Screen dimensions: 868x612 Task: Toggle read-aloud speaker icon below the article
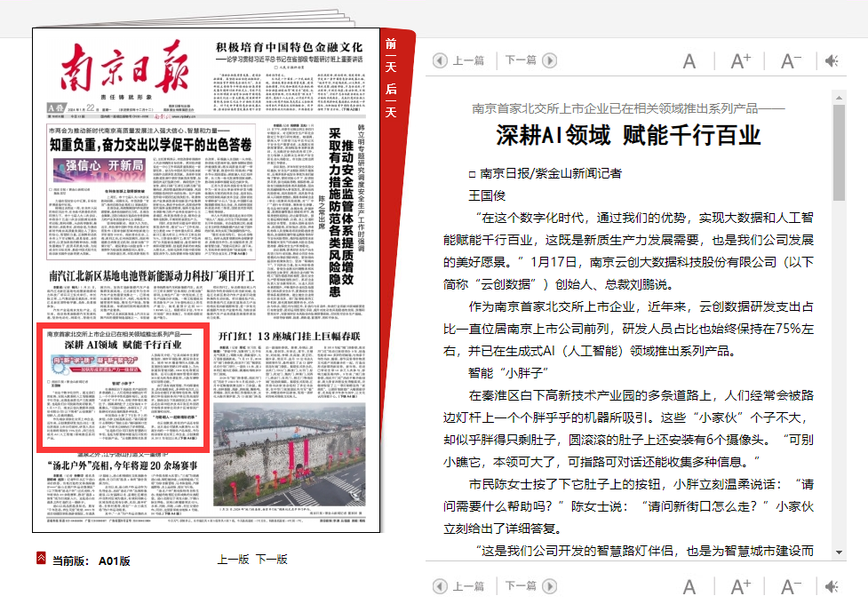pos(832,587)
